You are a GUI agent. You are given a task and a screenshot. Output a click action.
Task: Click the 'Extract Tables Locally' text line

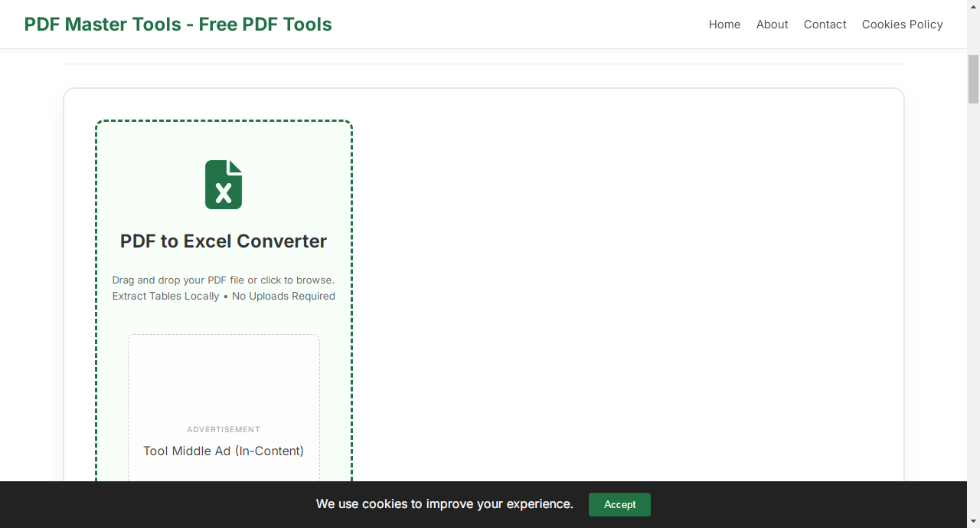coord(224,296)
